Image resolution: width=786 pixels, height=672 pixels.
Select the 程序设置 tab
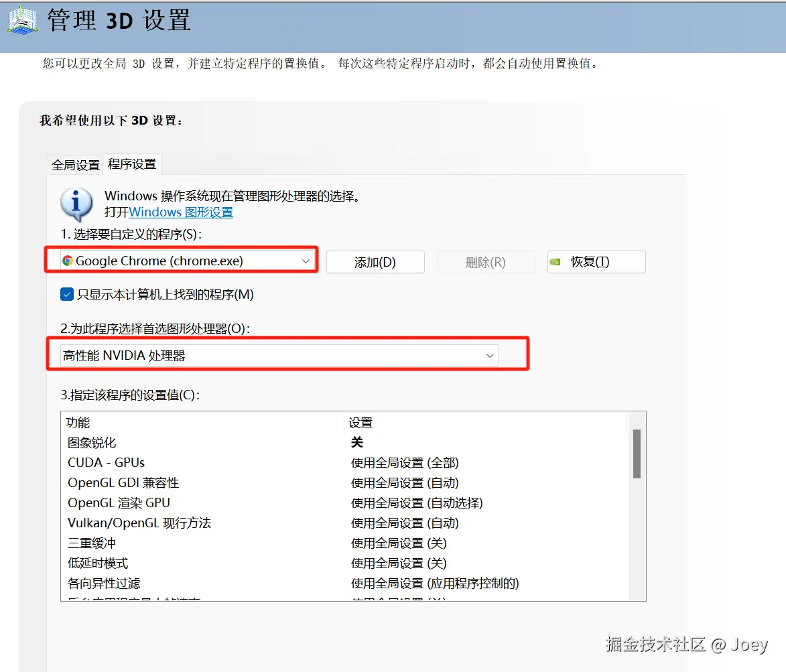132,164
